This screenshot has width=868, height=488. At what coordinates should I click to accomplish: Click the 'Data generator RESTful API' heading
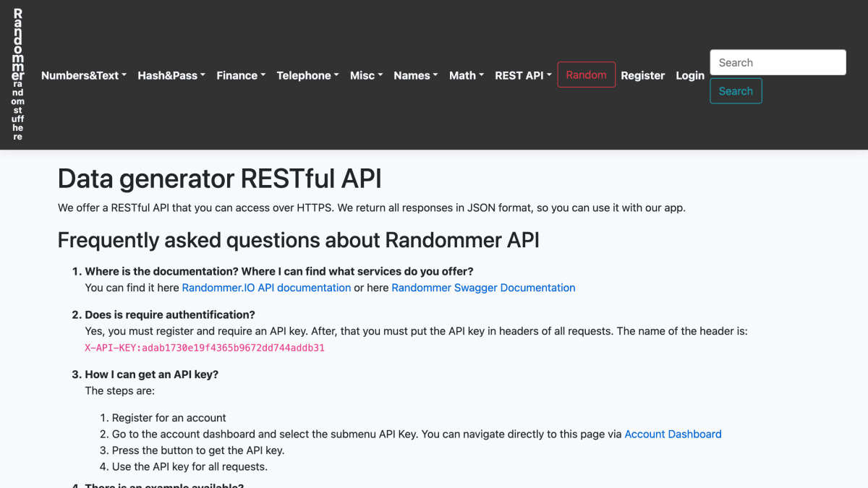pos(220,178)
